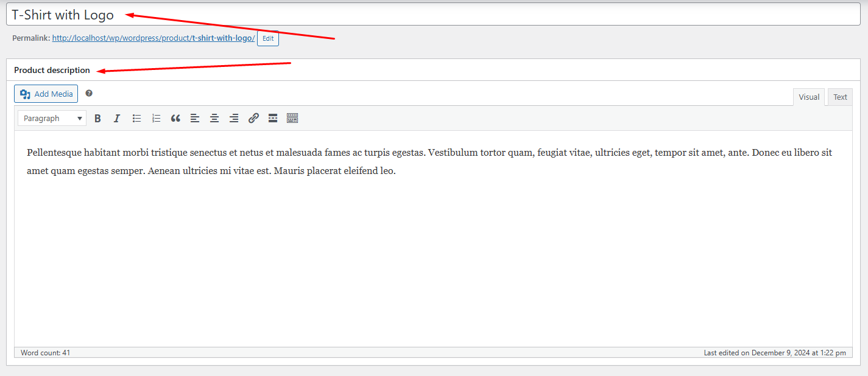Insert Read More tag
Image resolution: width=868 pixels, height=376 pixels.
[x=273, y=119]
